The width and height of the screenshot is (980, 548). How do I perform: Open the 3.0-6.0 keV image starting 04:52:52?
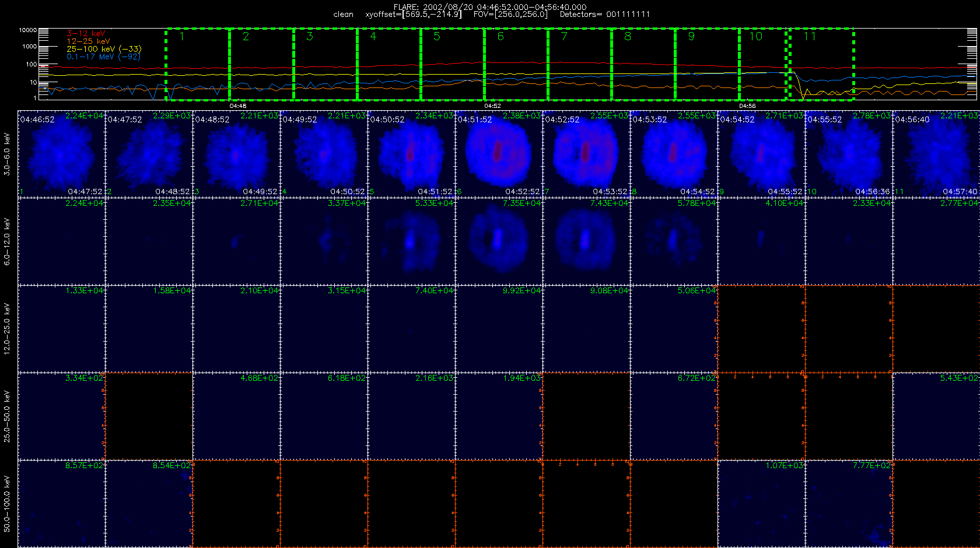tap(586, 154)
